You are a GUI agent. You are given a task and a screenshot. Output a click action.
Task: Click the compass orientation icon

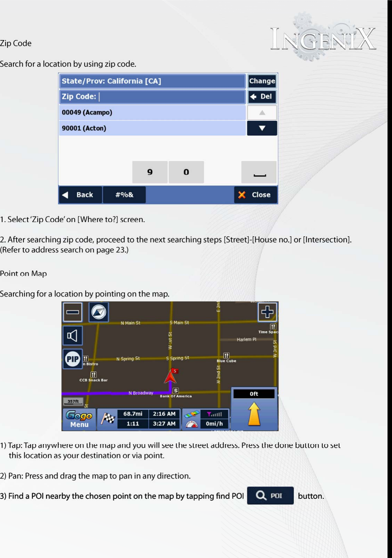[99, 312]
